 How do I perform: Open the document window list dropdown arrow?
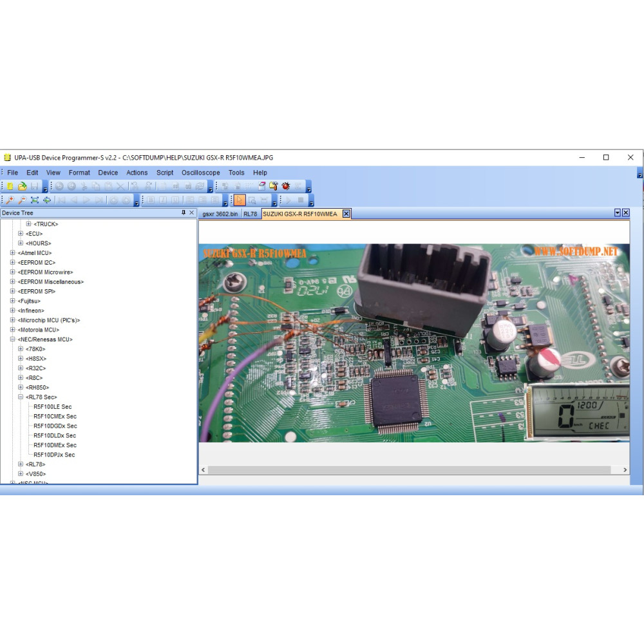[618, 213]
